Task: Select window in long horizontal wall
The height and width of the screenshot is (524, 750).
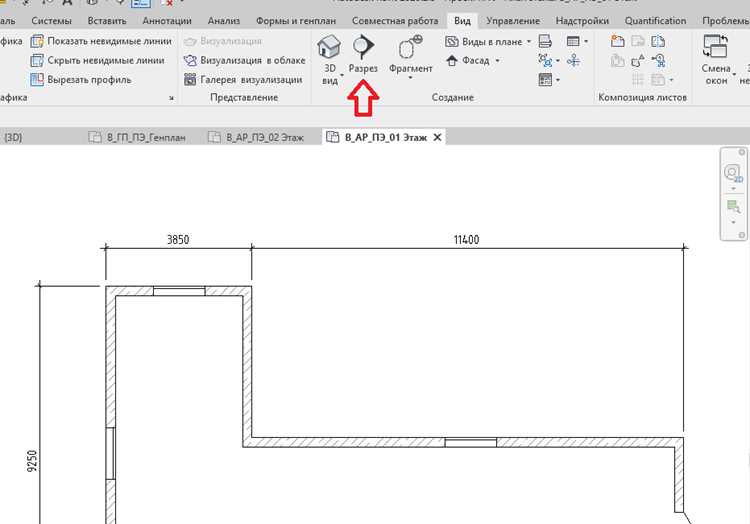Action: 471,442
